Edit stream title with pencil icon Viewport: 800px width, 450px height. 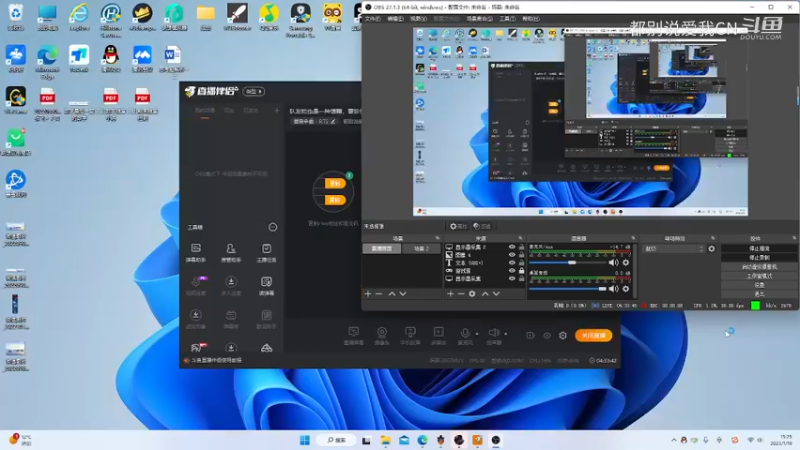click(333, 121)
